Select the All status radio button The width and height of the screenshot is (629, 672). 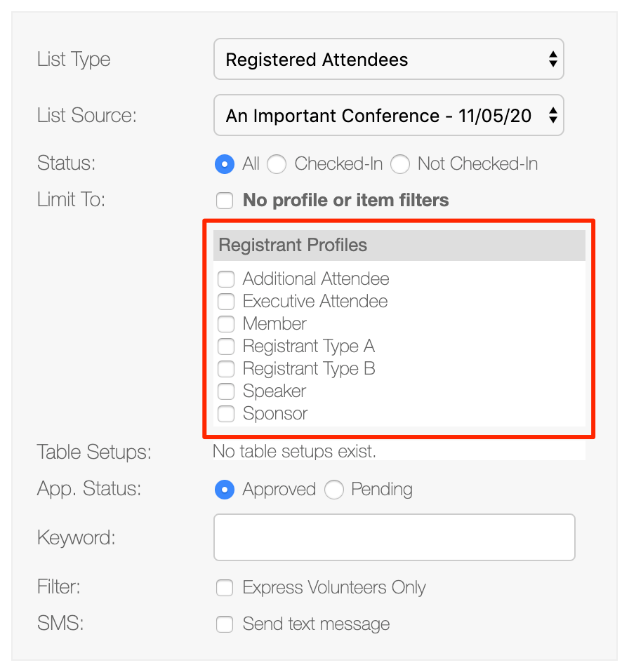[225, 164]
